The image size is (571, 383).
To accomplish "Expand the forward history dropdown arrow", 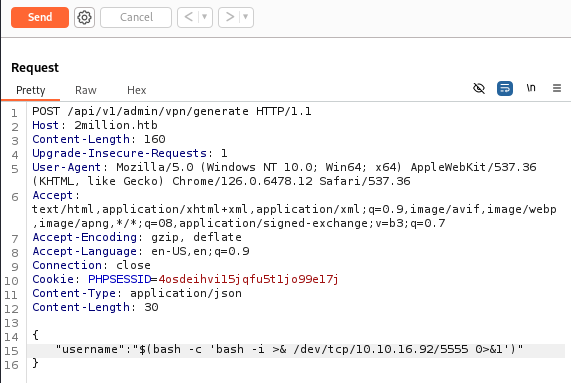I will pyautogui.click(x=245, y=17).
